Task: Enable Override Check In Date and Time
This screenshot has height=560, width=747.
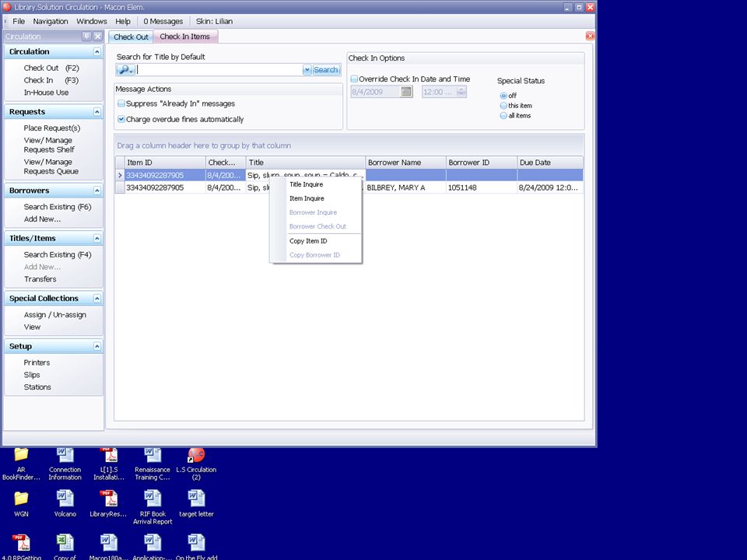Action: pyautogui.click(x=354, y=79)
